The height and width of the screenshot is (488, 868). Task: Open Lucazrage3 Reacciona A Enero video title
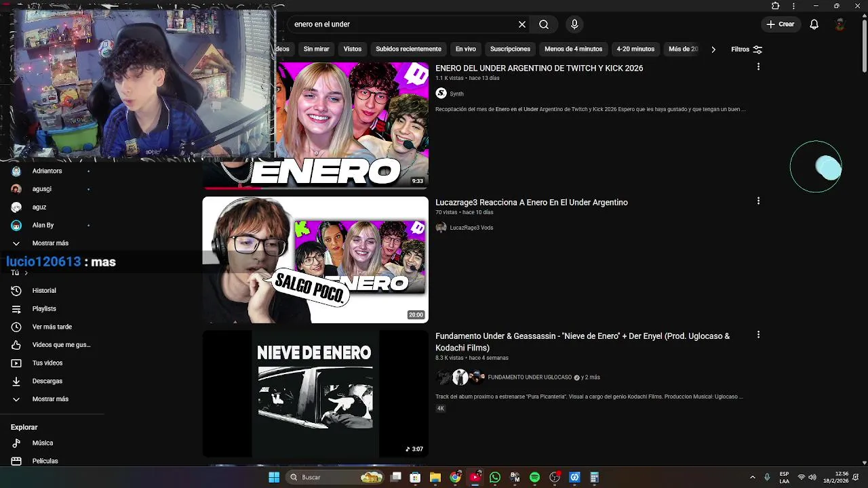coord(532,203)
